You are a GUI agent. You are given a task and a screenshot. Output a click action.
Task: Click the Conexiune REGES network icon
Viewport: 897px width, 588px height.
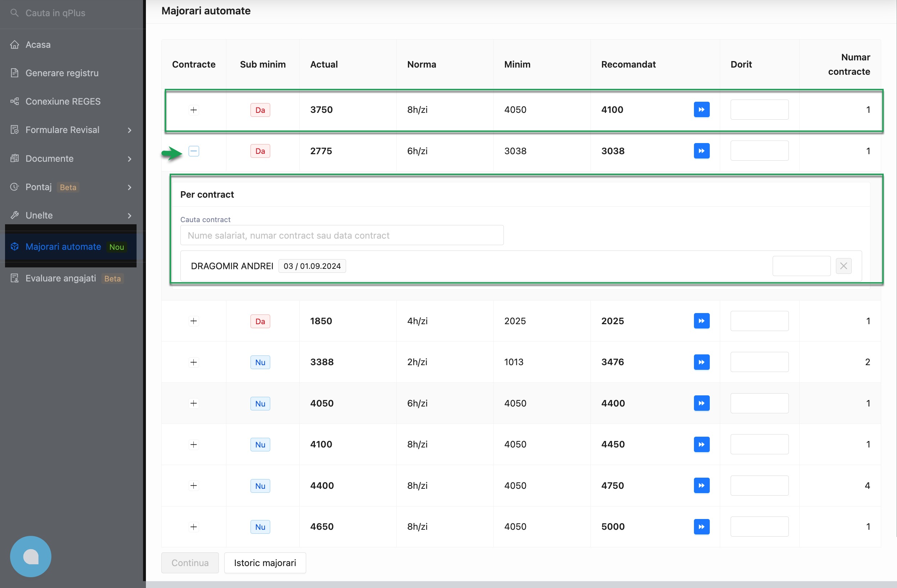click(x=14, y=101)
